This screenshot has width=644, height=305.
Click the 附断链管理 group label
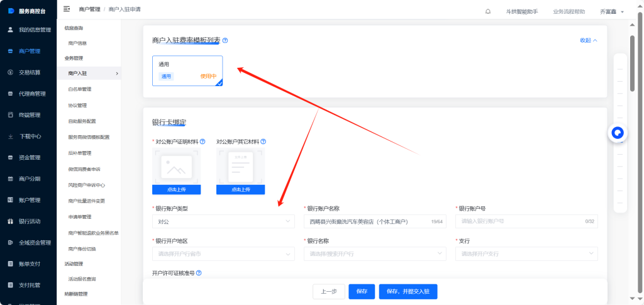tap(76, 294)
